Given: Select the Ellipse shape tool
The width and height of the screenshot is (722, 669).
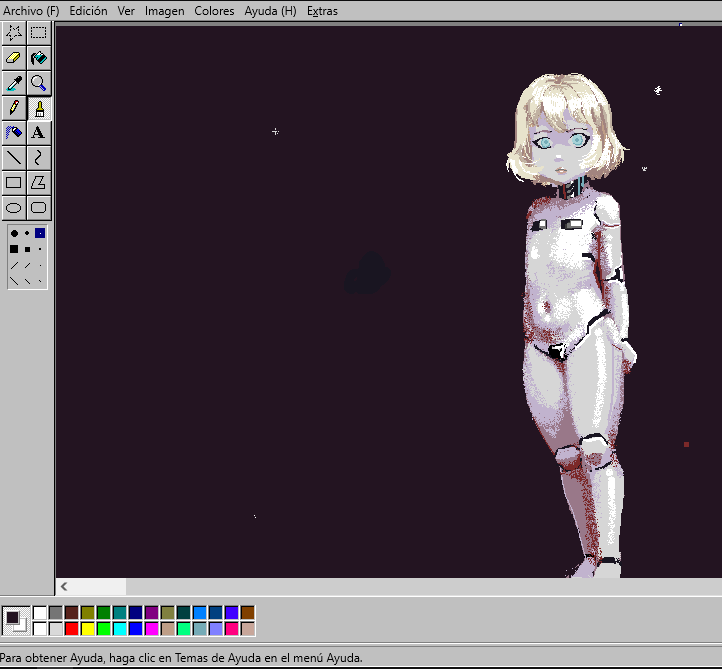Looking at the screenshot, I should (14, 207).
